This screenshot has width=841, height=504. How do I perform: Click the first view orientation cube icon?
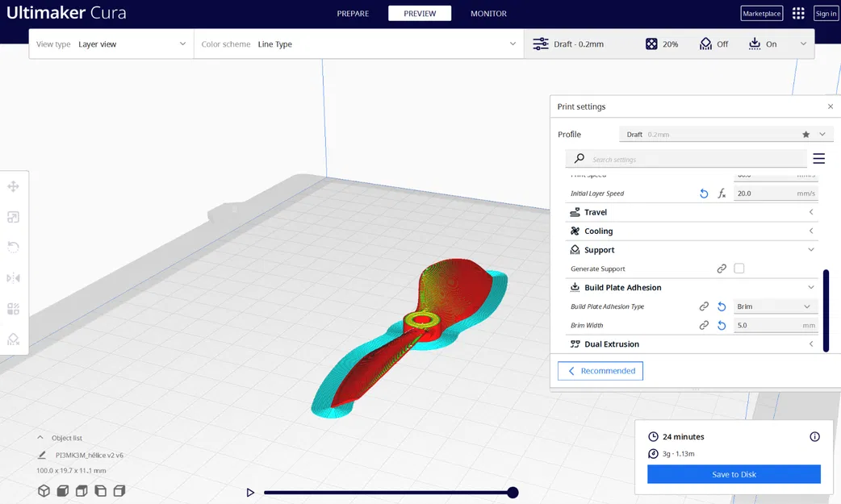coord(44,490)
